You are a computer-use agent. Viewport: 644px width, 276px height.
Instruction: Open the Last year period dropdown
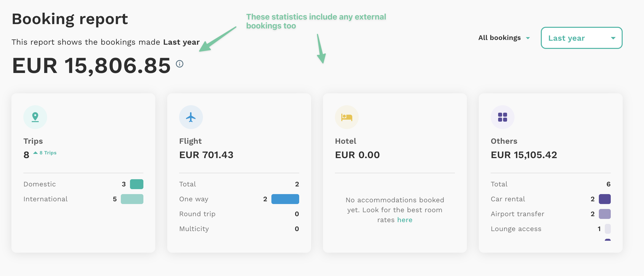(x=581, y=38)
